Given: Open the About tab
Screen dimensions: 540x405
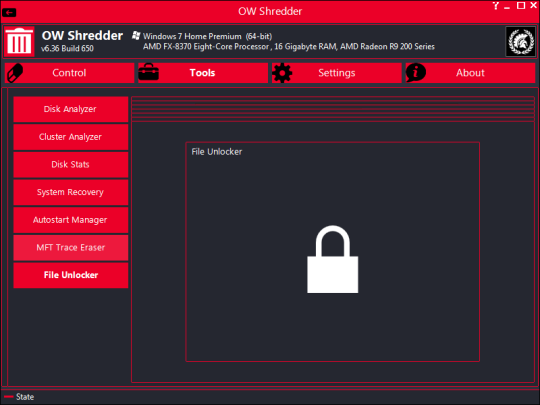Looking at the screenshot, I should click(x=470, y=73).
